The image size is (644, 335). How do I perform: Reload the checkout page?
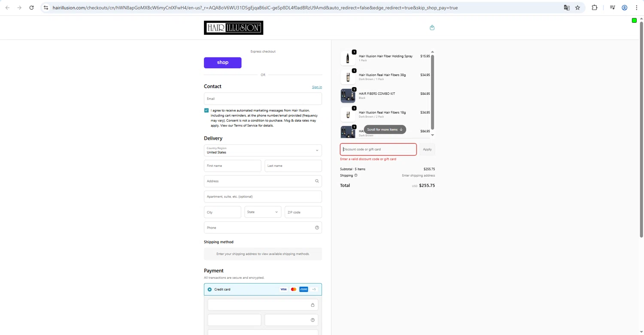tap(31, 8)
